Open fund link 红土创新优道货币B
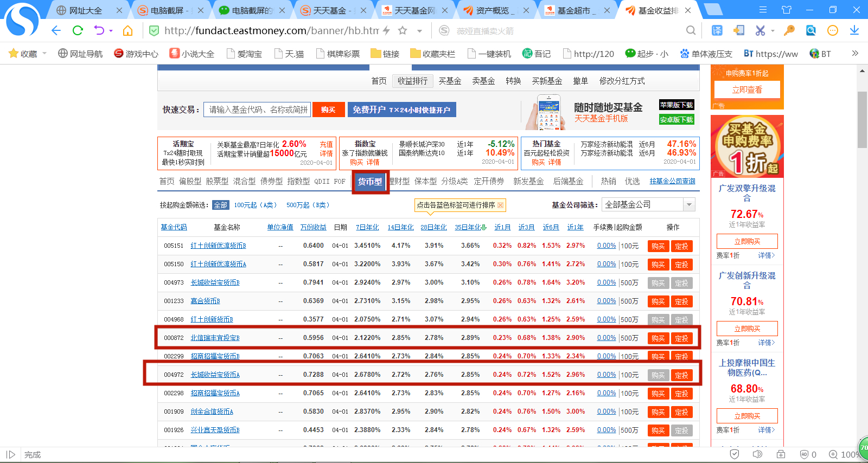 pos(218,246)
